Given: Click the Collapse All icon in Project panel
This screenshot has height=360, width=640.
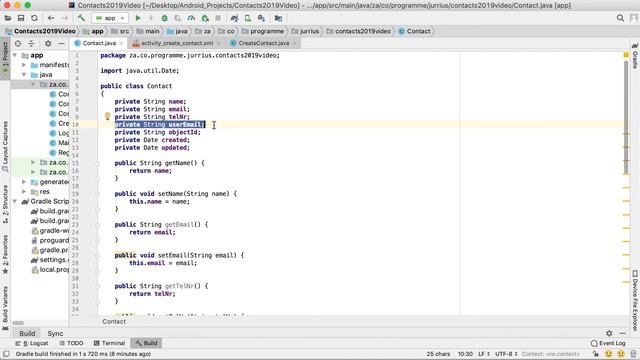Looking at the screenshot, I should click(x=31, y=43).
